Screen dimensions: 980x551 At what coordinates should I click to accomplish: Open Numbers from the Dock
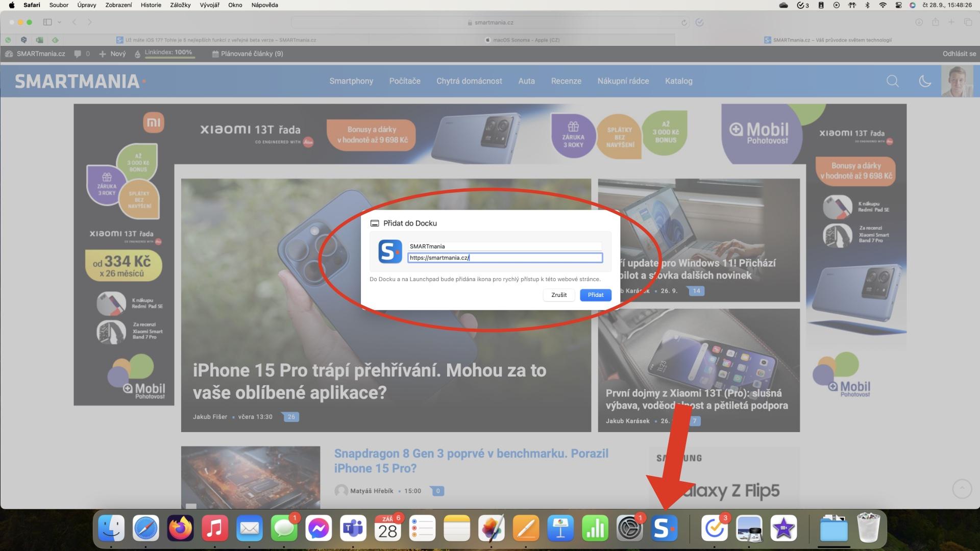tap(595, 528)
